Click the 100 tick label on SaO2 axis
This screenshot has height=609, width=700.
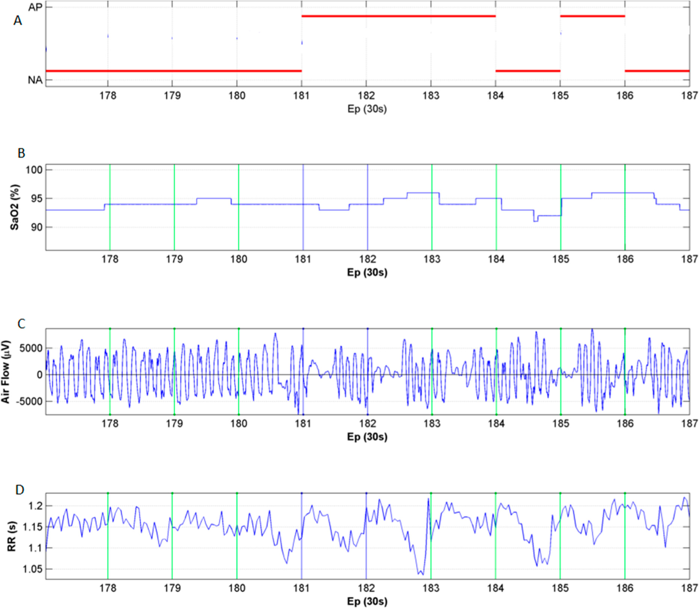tap(34, 170)
